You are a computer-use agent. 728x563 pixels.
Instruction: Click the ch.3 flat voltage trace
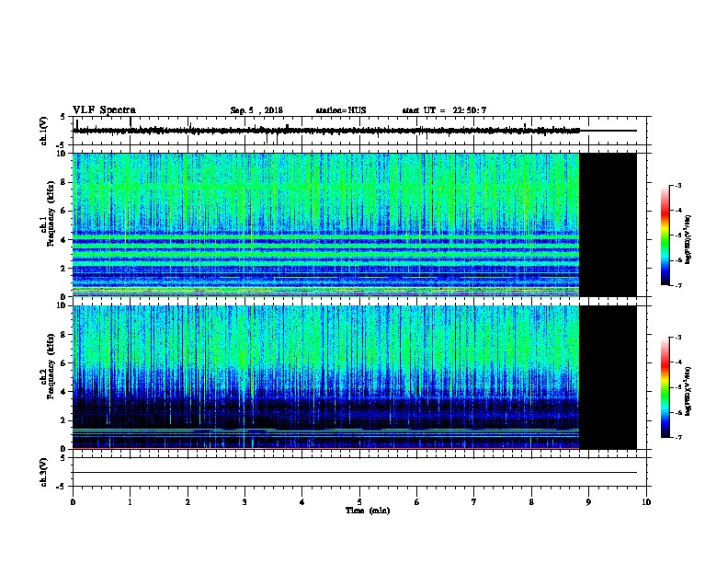354,473
